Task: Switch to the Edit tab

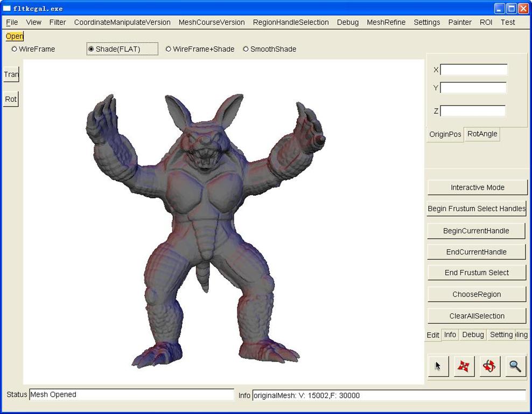Action: pyautogui.click(x=433, y=335)
